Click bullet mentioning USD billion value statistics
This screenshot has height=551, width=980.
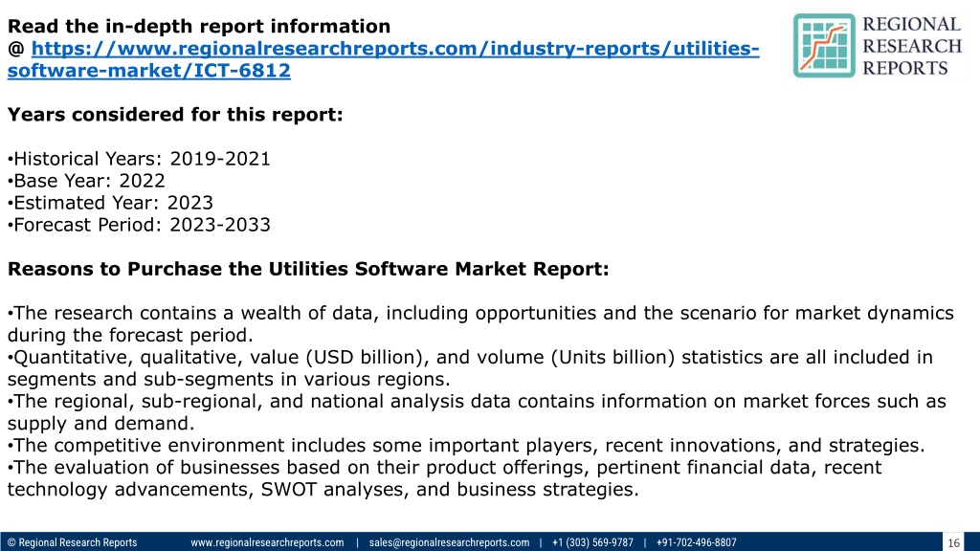(470, 368)
